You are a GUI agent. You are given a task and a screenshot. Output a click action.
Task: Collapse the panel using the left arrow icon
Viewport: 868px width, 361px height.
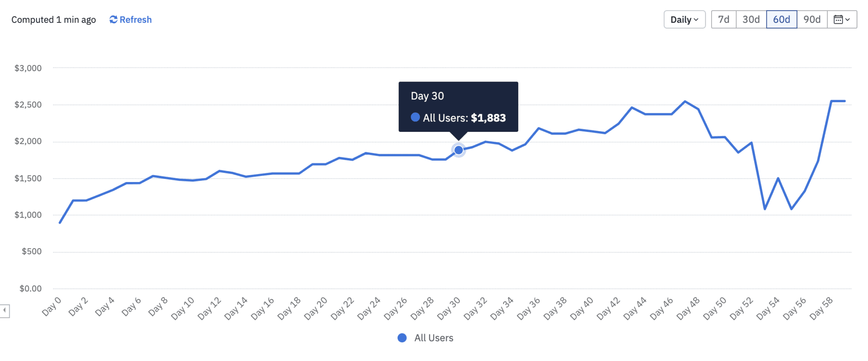(x=4, y=309)
